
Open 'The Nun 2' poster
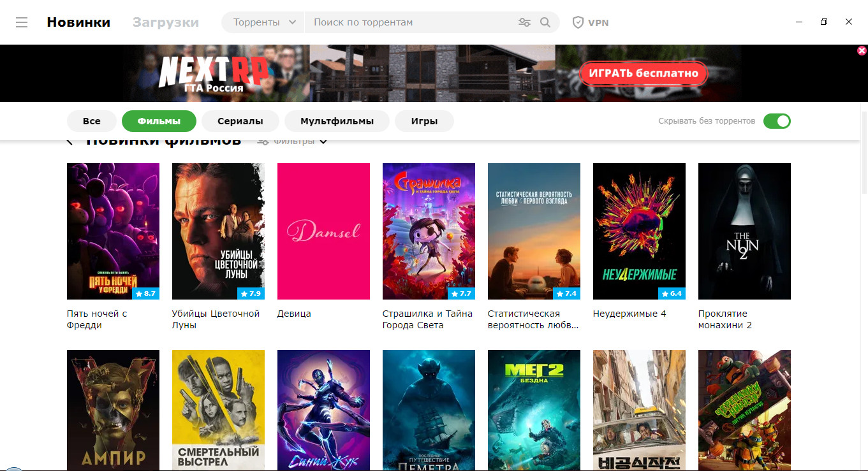click(x=744, y=231)
